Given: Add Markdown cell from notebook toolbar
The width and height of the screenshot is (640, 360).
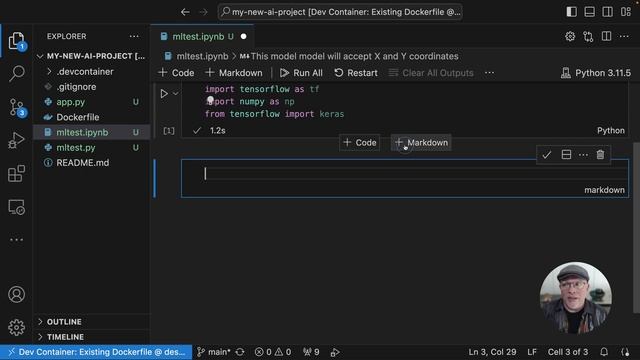Looking at the screenshot, I should [234, 73].
